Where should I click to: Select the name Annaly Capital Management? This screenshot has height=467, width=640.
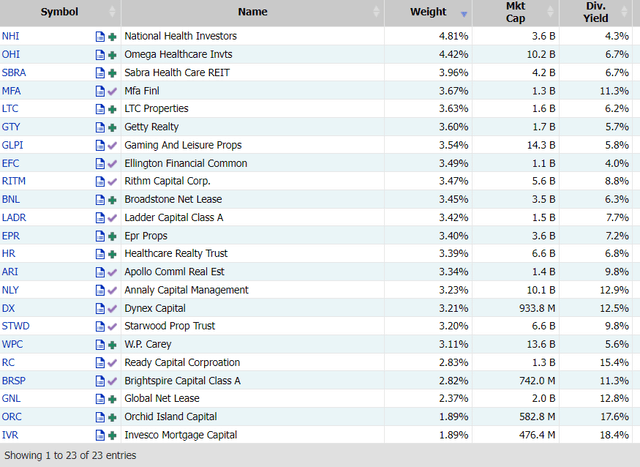tap(187, 290)
